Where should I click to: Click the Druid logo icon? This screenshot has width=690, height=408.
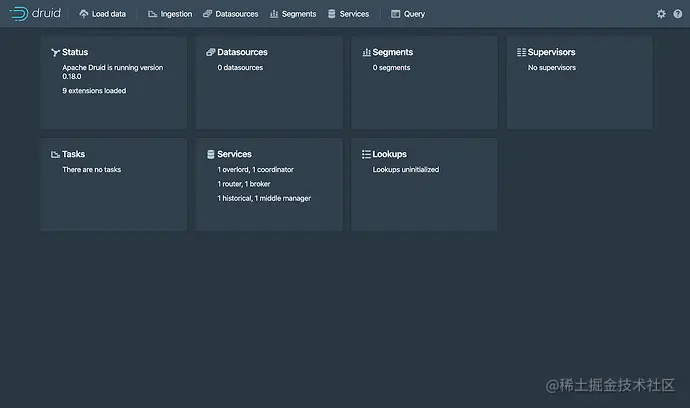tap(18, 14)
